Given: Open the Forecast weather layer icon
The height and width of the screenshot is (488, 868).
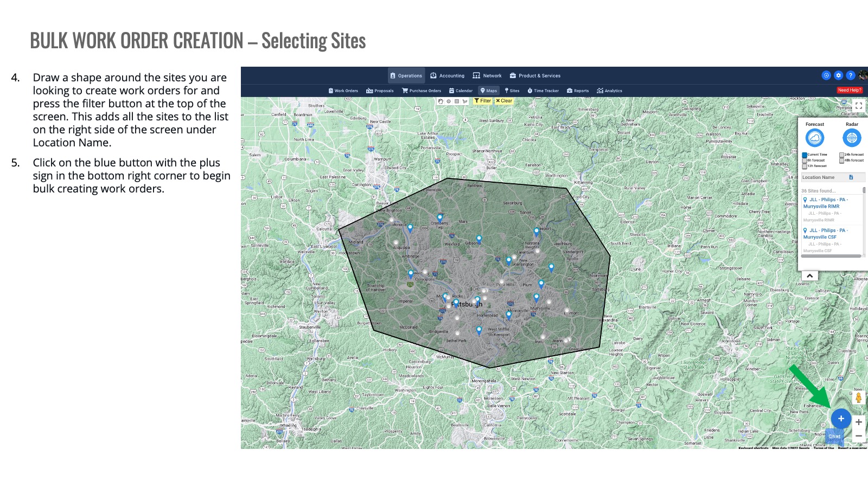Looking at the screenshot, I should click(x=814, y=138).
